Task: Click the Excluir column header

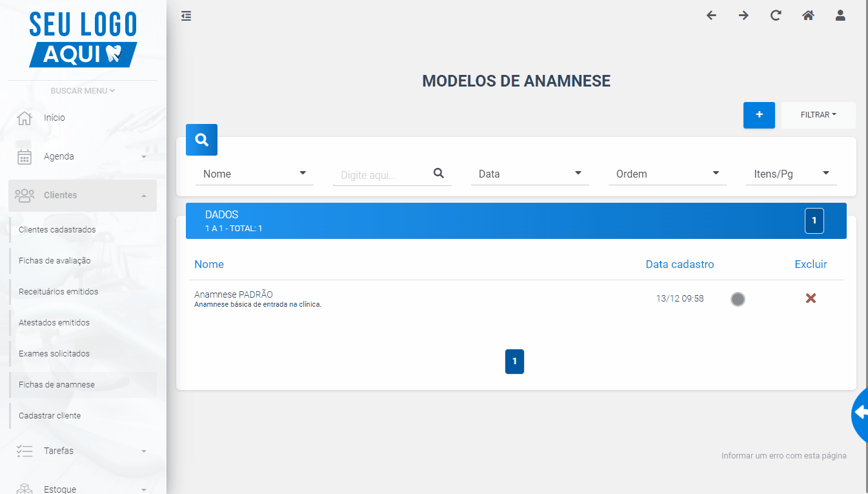Action: point(811,264)
